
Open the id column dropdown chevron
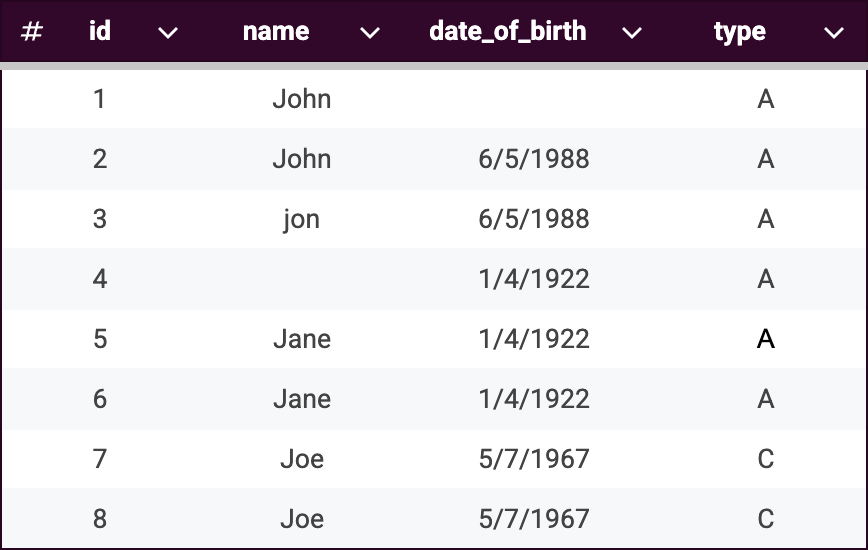pos(168,33)
